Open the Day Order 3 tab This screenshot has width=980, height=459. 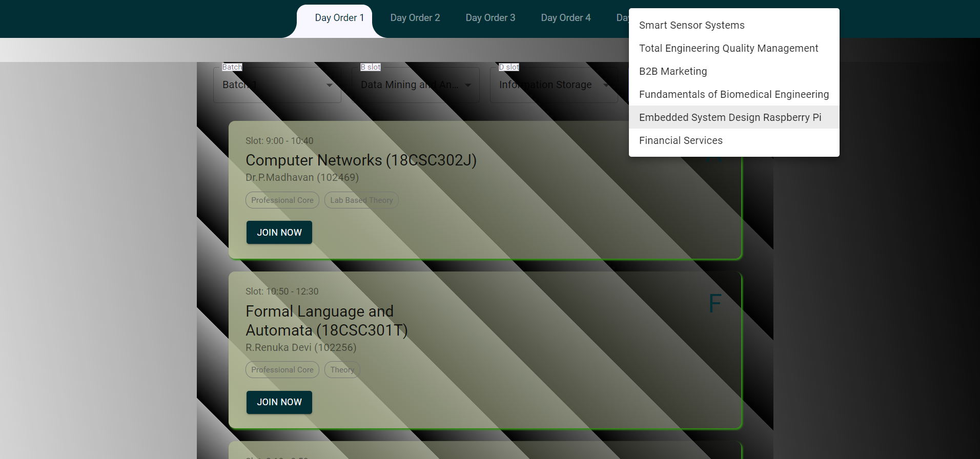coord(491,18)
